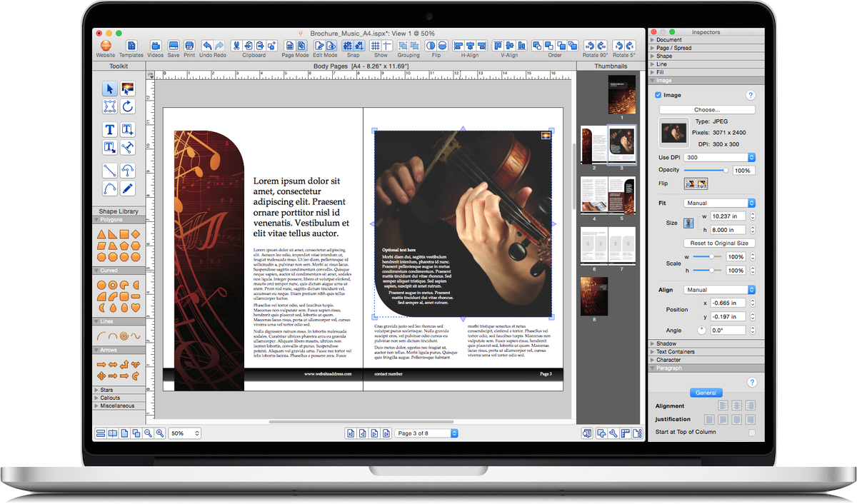Open Templates from the toolbar

point(131,46)
